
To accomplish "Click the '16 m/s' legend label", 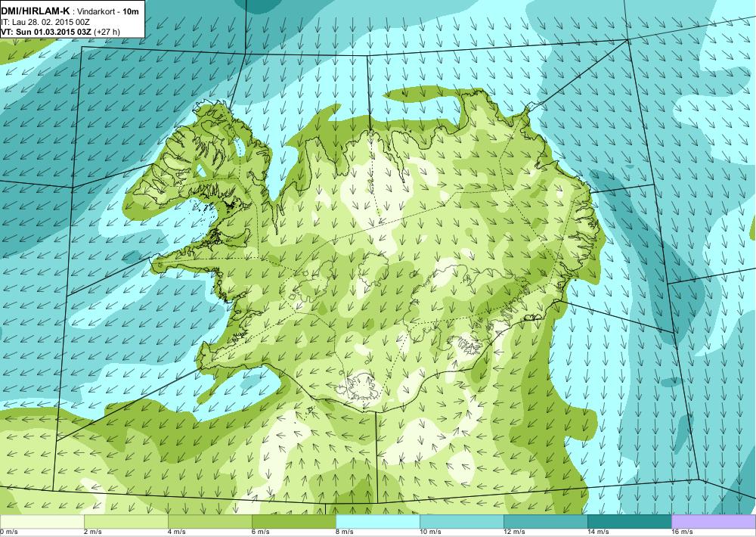I will 682,532.
